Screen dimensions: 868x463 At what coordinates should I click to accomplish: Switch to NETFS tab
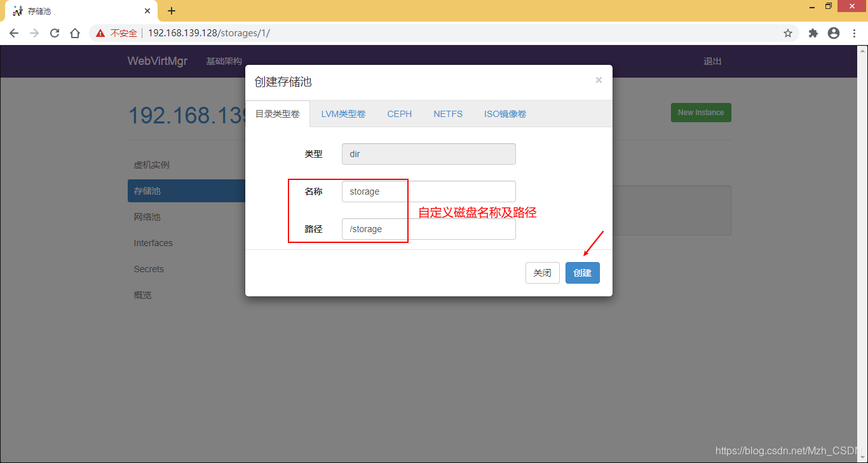click(x=448, y=114)
